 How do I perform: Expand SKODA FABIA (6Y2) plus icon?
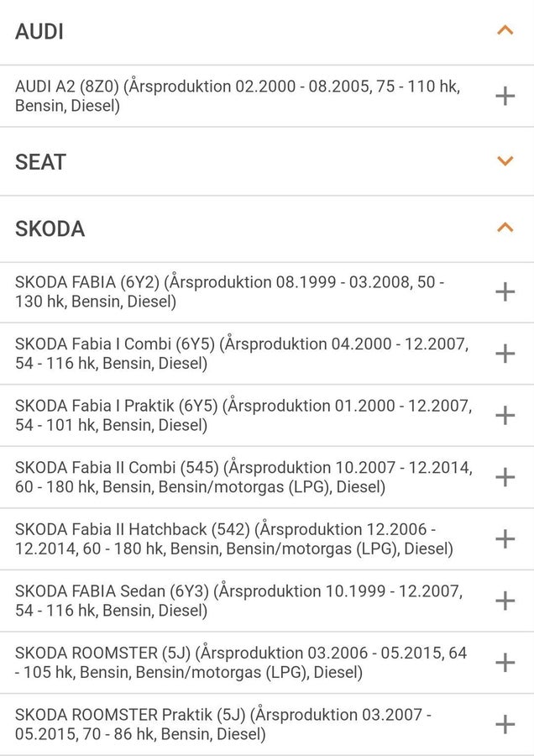tap(505, 291)
